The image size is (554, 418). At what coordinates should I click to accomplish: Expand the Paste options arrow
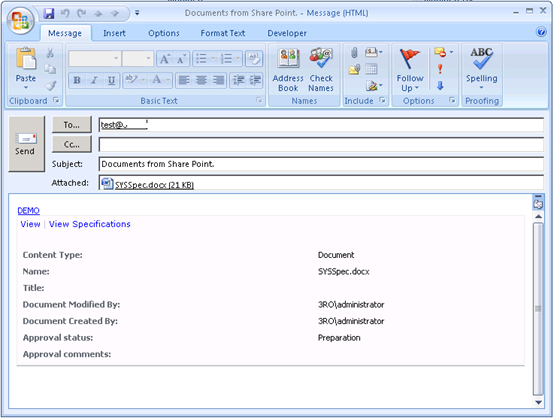coord(26,87)
